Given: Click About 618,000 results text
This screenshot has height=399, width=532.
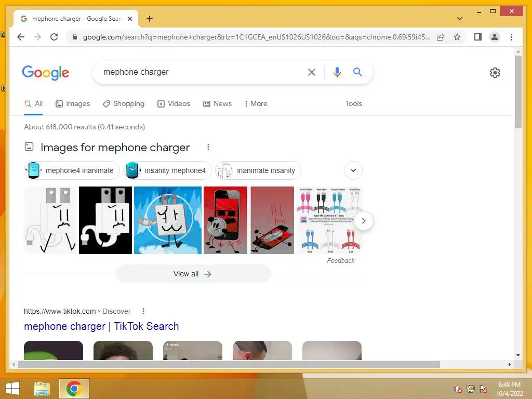Looking at the screenshot, I should coord(85,127).
